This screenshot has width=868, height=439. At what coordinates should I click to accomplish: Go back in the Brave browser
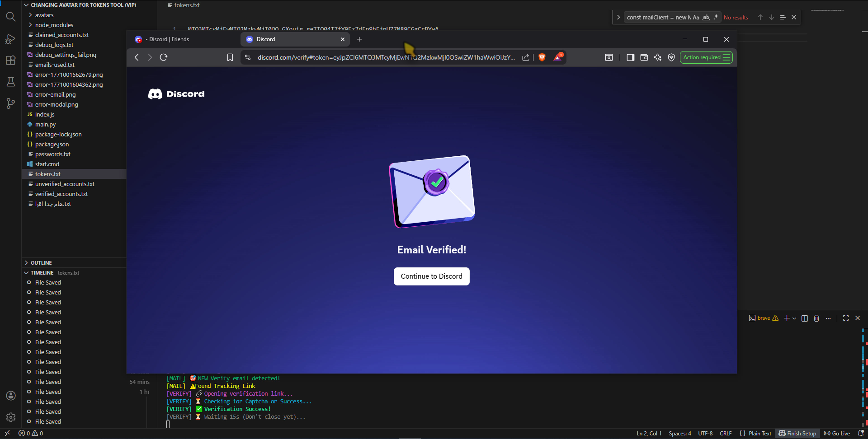pyautogui.click(x=137, y=57)
